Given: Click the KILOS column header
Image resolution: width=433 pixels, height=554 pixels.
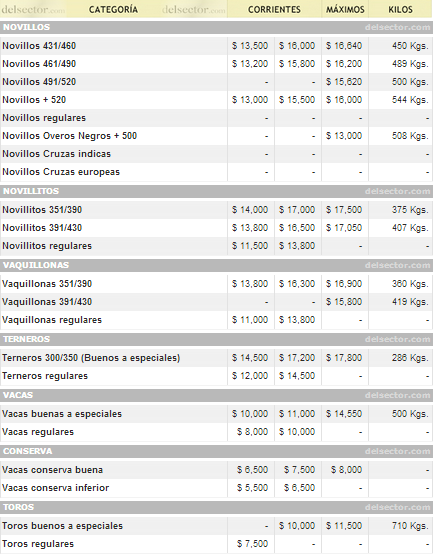Looking at the screenshot, I should 401,9.
